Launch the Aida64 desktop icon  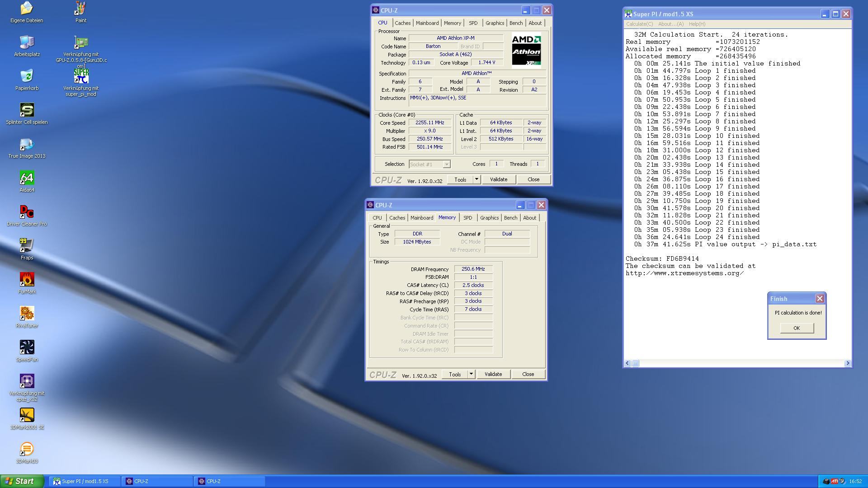[x=27, y=178]
